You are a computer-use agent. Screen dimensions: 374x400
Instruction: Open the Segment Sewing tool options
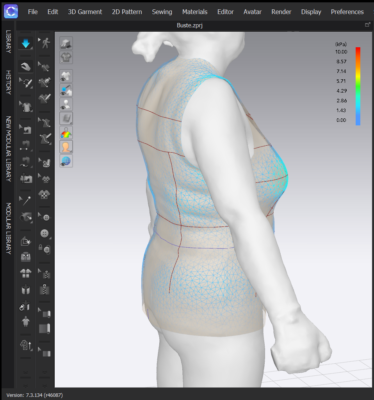[x=26, y=145]
